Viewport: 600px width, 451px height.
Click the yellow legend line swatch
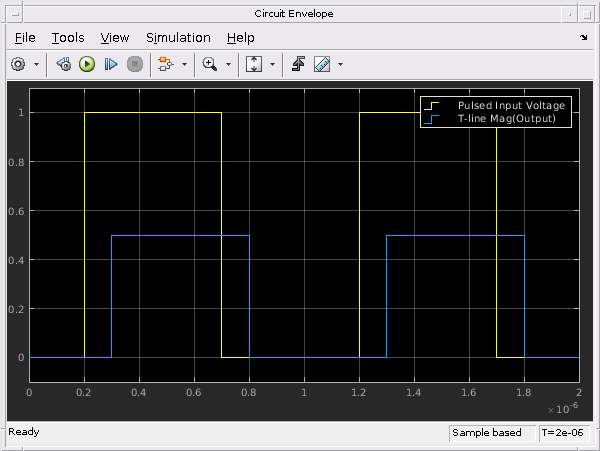[x=432, y=106]
